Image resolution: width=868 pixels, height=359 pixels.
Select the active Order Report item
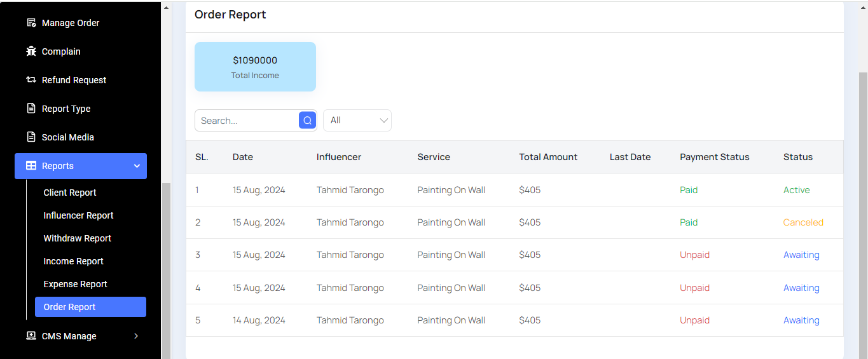pyautogui.click(x=69, y=307)
